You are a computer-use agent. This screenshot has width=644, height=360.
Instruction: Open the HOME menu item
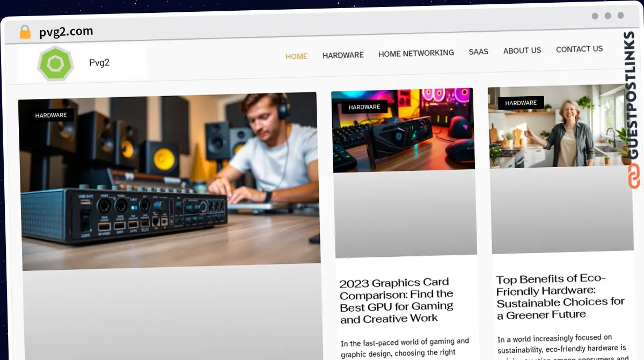tap(296, 56)
